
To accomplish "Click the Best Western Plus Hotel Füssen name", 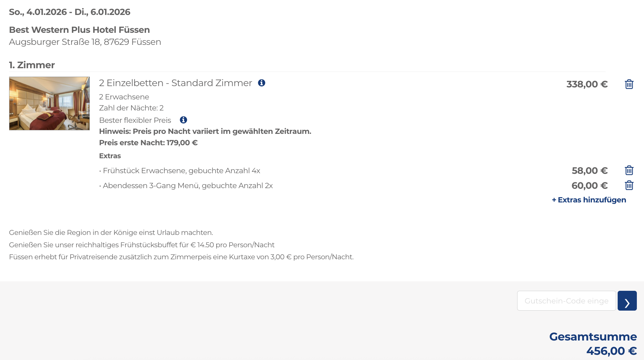I will pos(79,30).
